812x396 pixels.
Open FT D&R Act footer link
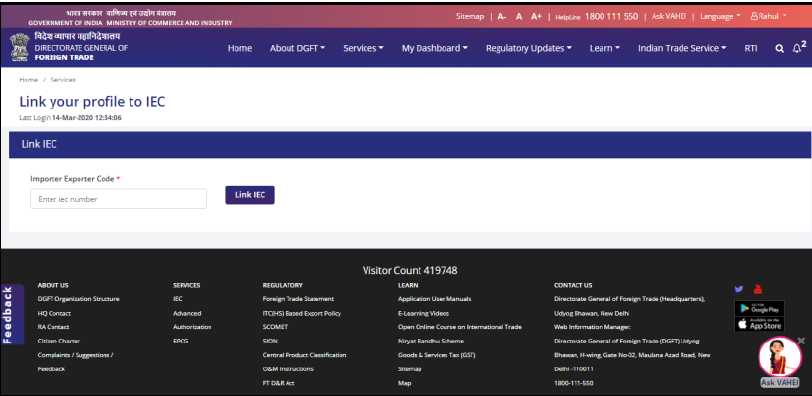point(279,384)
